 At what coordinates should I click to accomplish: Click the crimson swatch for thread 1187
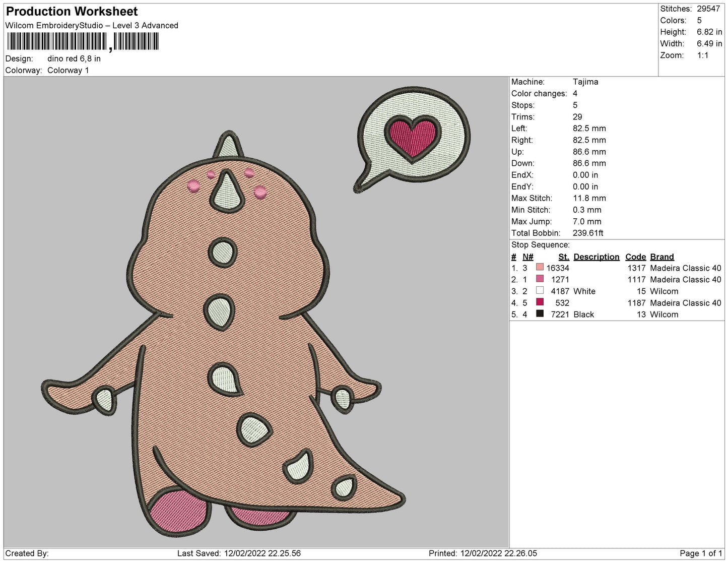pyautogui.click(x=540, y=302)
